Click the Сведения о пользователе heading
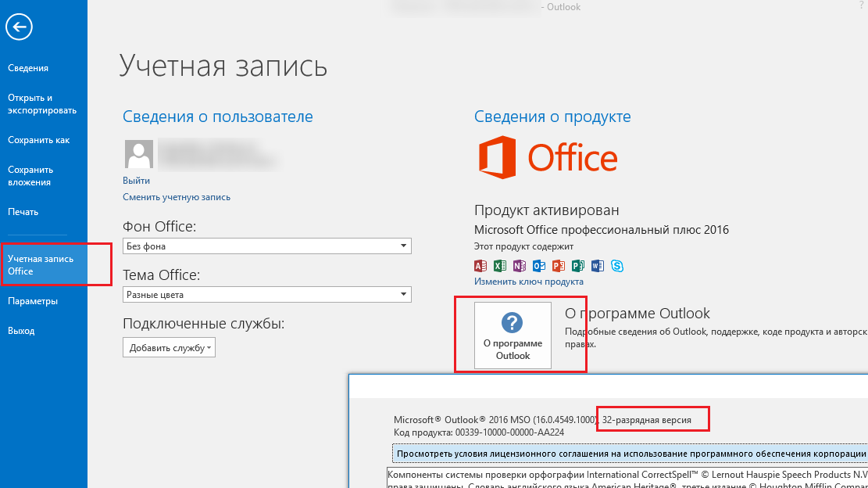This screenshot has height=488, width=868. [x=217, y=117]
